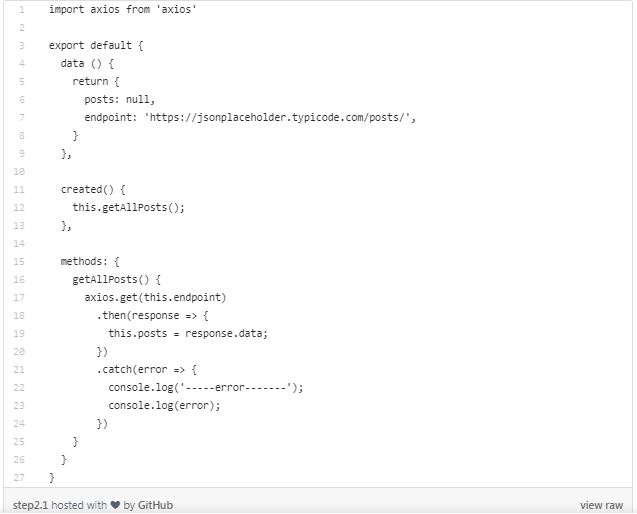Click line number 3

click(x=21, y=46)
